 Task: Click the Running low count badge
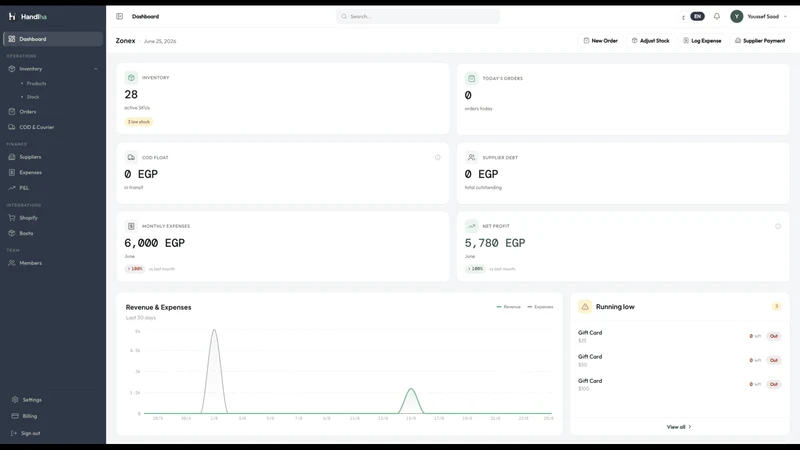776,307
